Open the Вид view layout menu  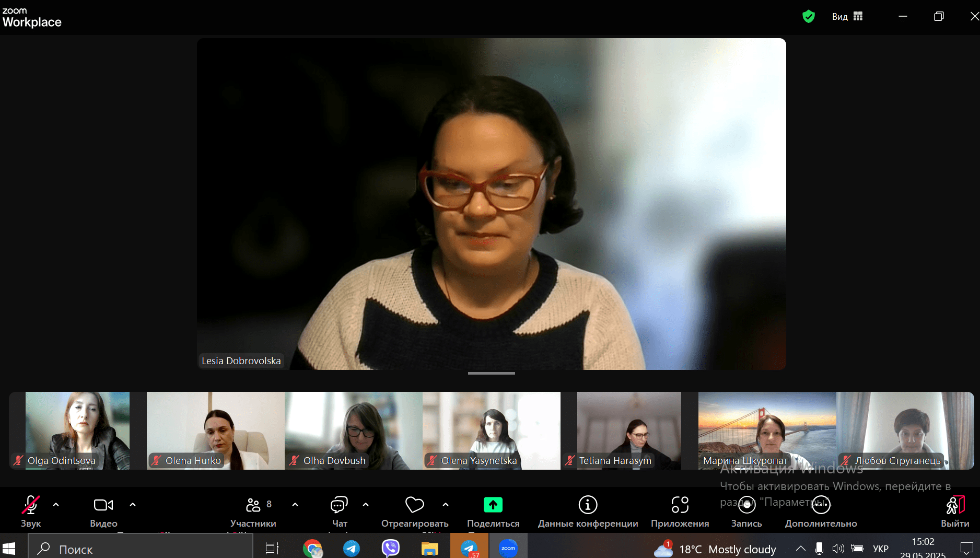pyautogui.click(x=847, y=17)
